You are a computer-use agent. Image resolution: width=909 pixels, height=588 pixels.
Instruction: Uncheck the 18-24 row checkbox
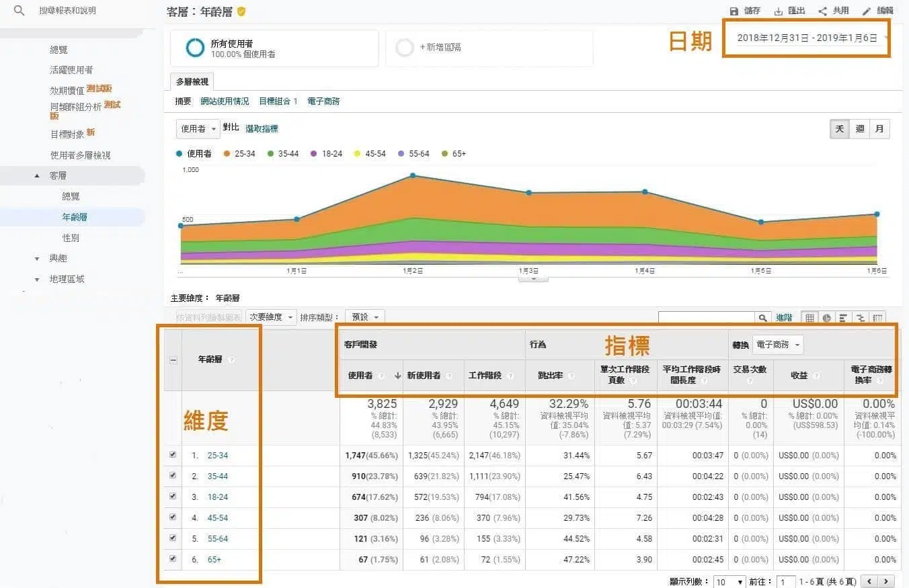pos(173,497)
